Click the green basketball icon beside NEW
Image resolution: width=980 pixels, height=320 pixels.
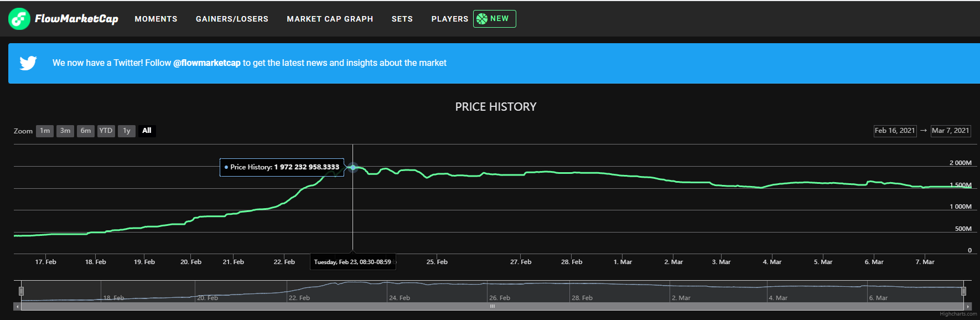click(482, 19)
